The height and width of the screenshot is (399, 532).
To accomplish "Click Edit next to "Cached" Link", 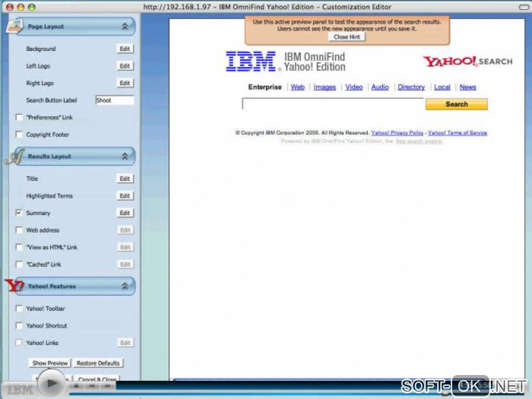I will (125, 264).
